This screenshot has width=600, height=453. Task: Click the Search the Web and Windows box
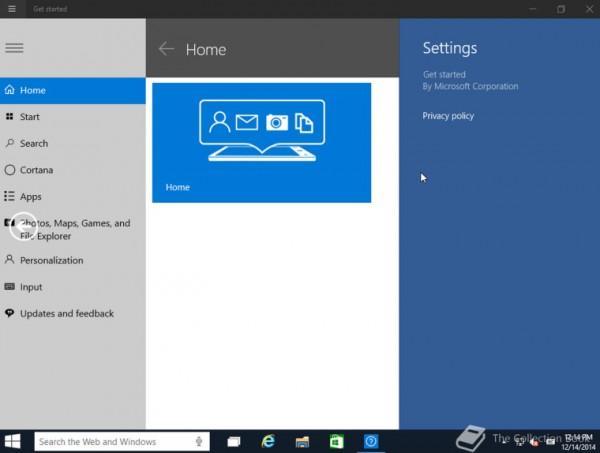tap(110, 441)
